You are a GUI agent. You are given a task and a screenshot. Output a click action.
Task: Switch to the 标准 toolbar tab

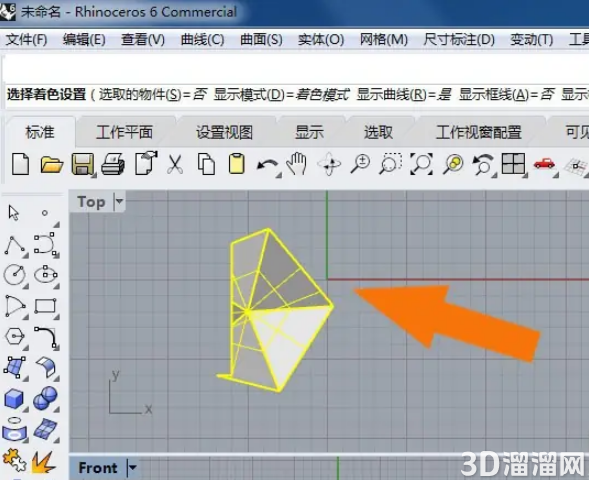tap(40, 132)
